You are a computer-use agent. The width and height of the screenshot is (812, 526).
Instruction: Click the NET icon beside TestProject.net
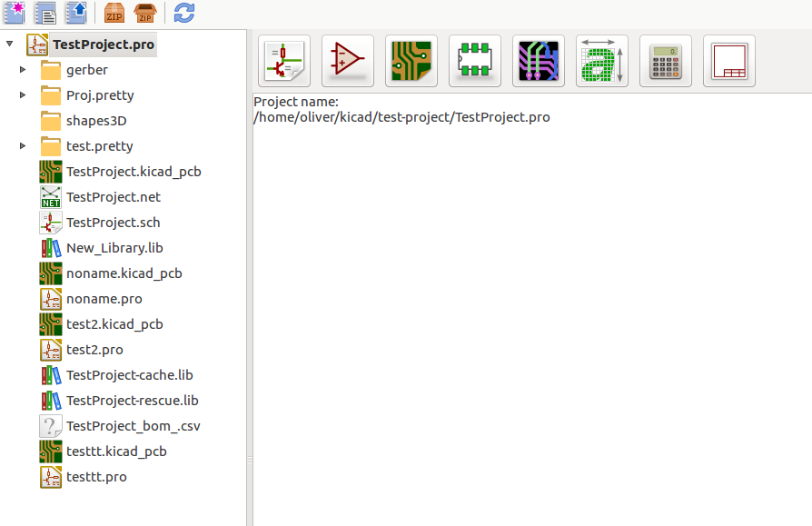51,197
